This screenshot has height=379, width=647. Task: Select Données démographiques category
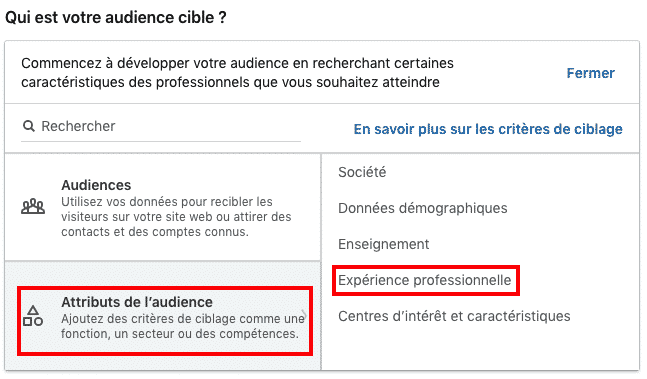point(423,208)
